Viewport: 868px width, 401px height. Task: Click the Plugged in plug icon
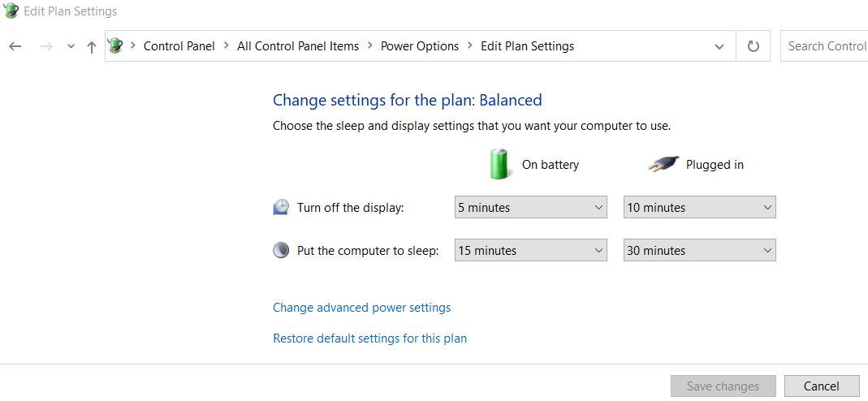click(663, 164)
